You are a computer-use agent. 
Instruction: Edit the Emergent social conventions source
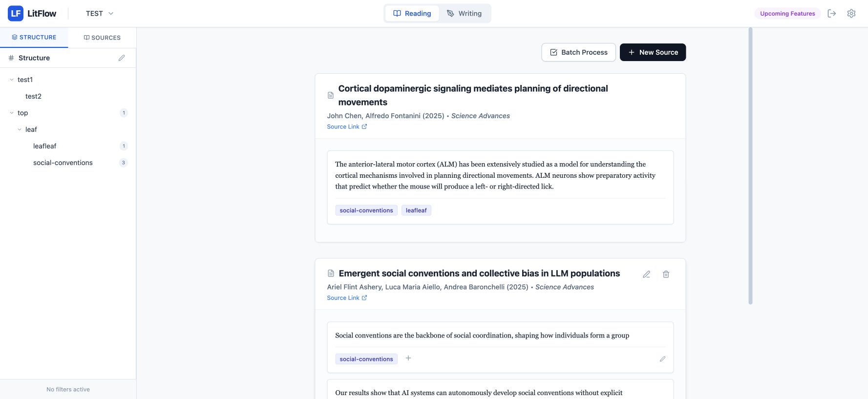(x=646, y=274)
